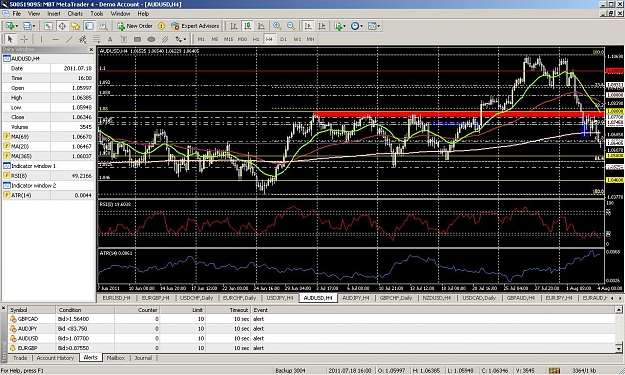
Task: Open the Charts menu
Action: (75, 14)
